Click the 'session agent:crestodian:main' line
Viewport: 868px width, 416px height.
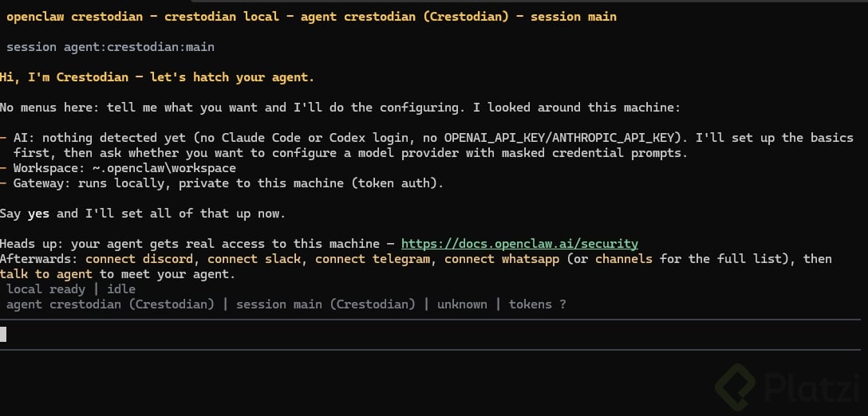click(x=110, y=47)
